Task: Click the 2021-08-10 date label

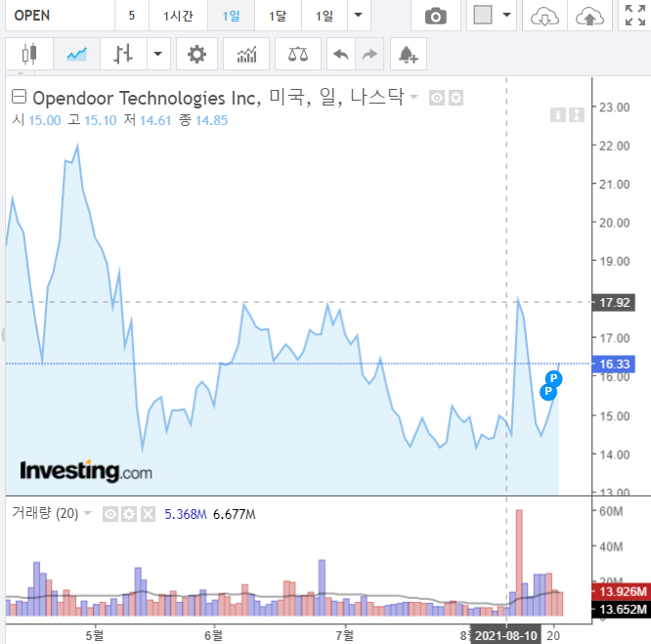Action: pos(505,636)
